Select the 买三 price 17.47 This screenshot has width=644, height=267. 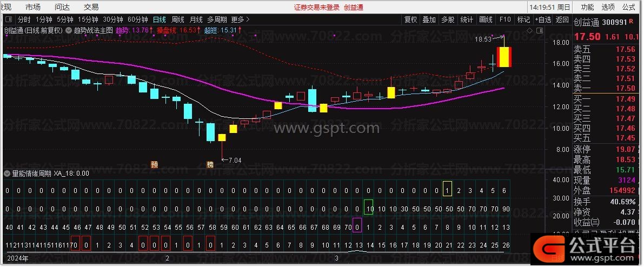625,119
